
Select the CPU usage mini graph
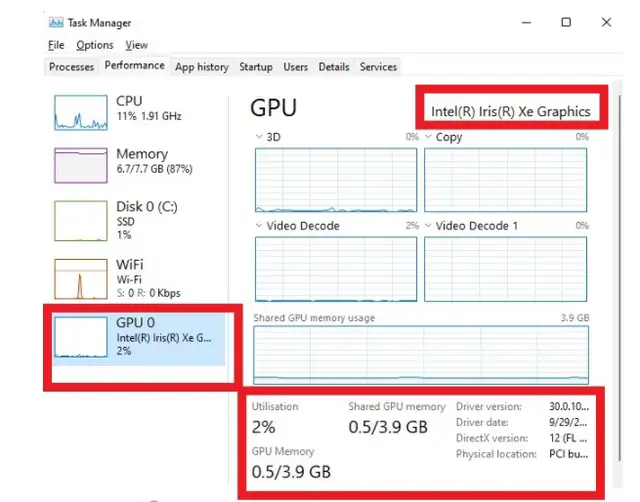(81, 113)
